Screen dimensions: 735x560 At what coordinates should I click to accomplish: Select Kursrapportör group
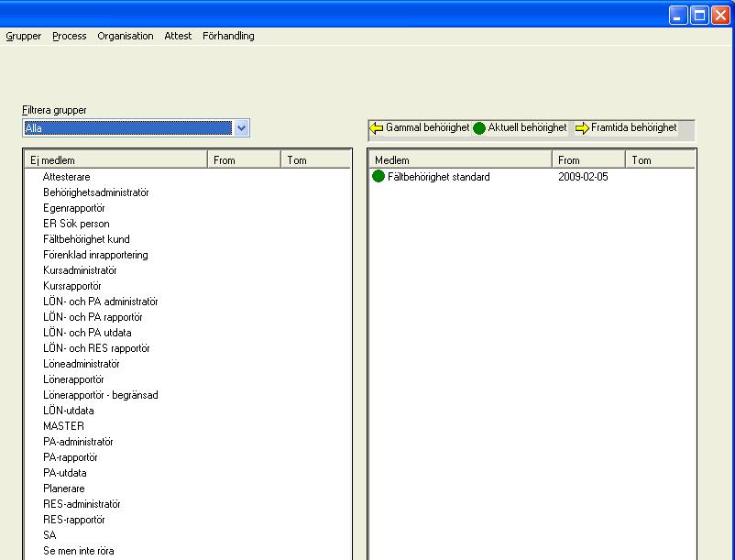tap(72, 286)
